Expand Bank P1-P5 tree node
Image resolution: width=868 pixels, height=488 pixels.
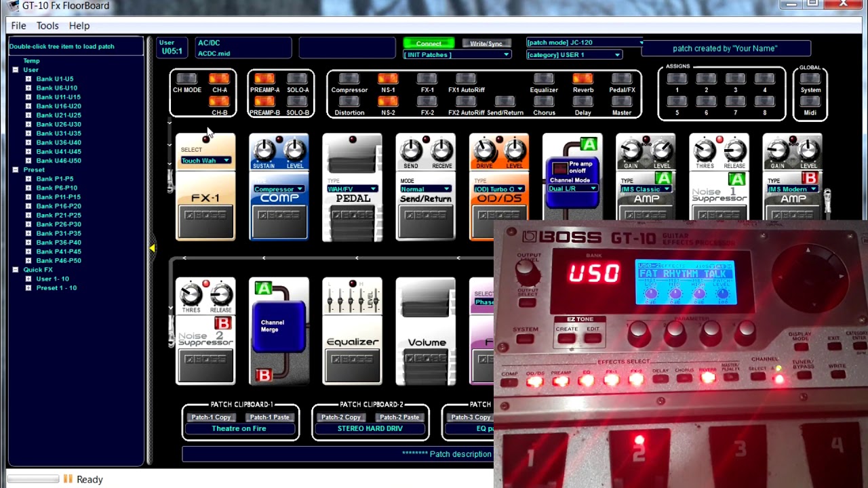[28, 179]
